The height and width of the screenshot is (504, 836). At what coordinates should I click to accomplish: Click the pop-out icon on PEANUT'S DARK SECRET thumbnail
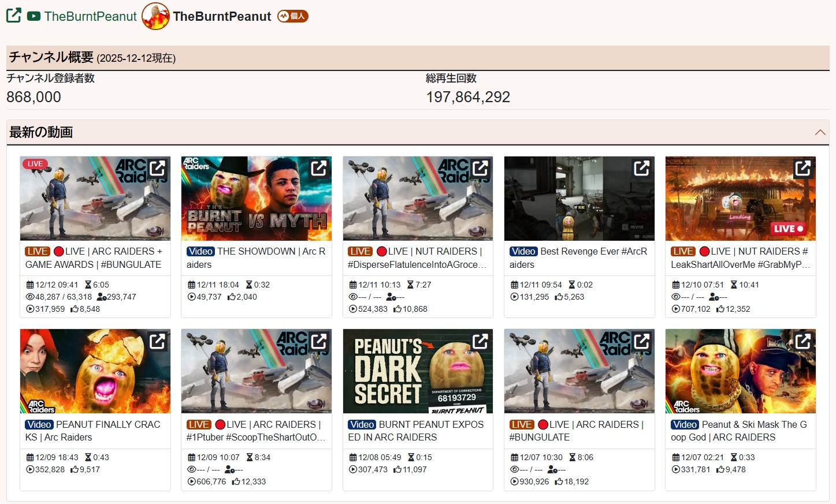[x=480, y=342]
